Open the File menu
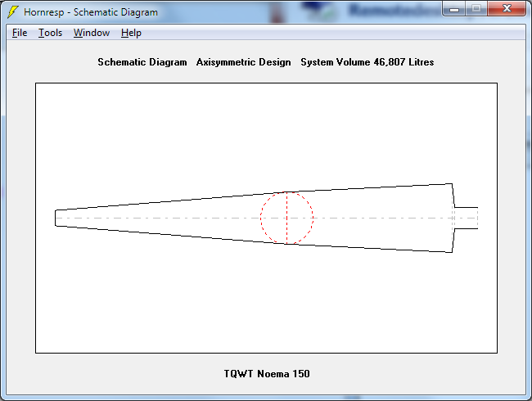532x401 pixels. tap(20, 33)
